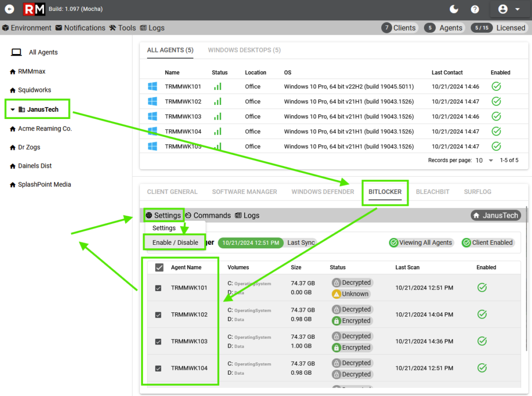
Task: Click Windows icon for TRMMWK101
Action: (152, 86)
